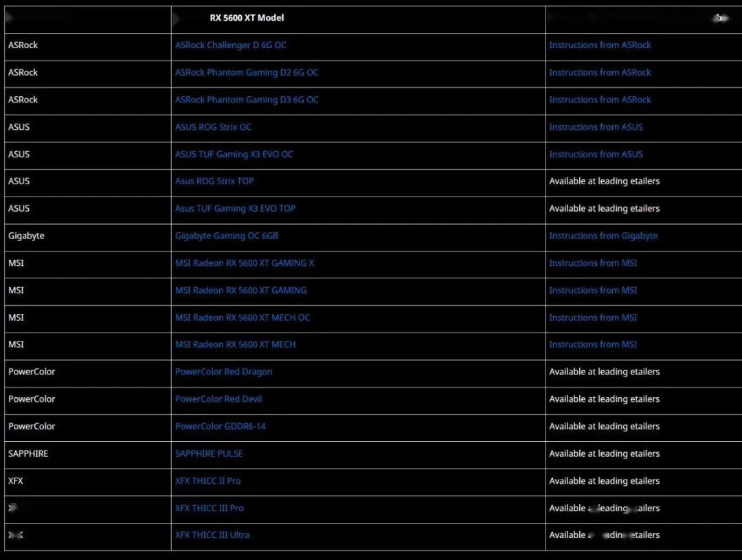Follow Instructions from ASRock for Phantom Gaming D3

(x=600, y=100)
